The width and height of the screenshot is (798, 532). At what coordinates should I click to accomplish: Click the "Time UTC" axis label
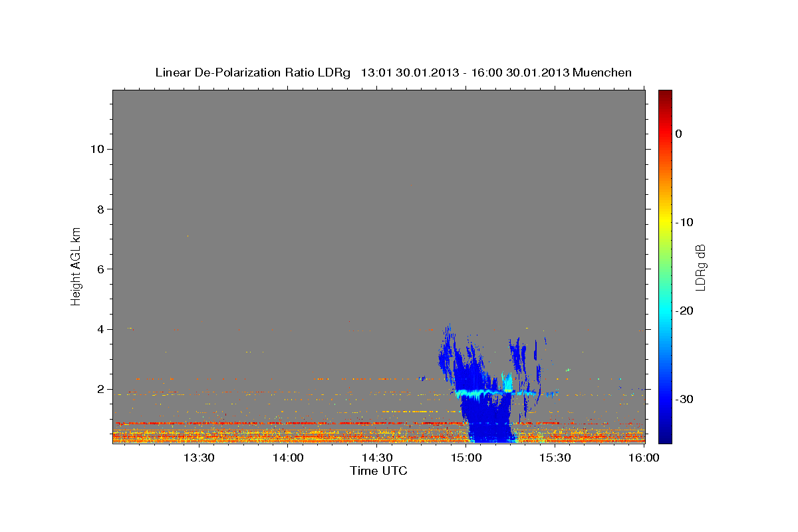tap(378, 471)
